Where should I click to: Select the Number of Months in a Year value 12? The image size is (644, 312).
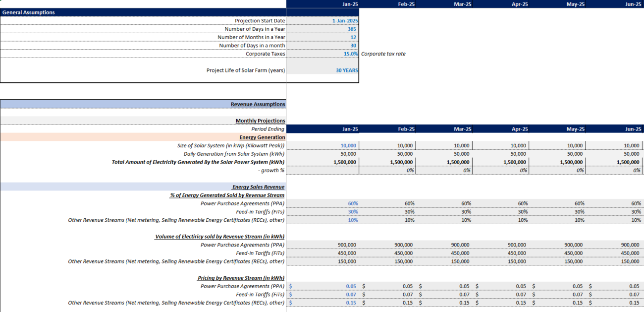click(322, 37)
